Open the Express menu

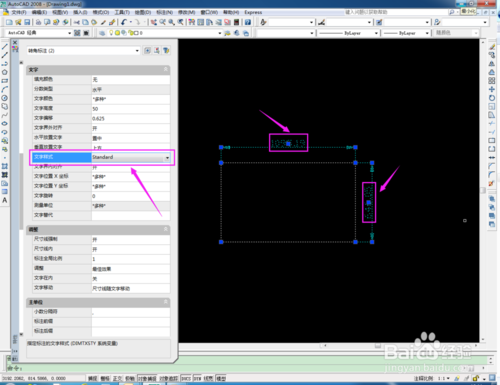(253, 12)
